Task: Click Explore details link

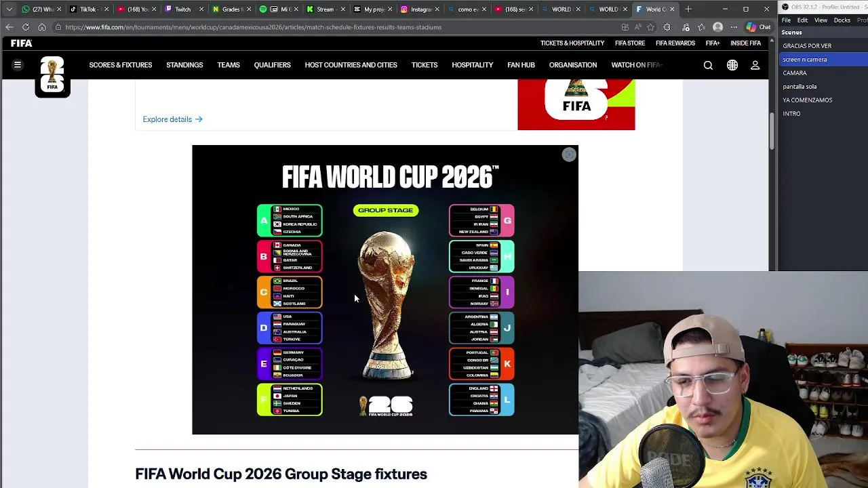Action: [x=172, y=119]
